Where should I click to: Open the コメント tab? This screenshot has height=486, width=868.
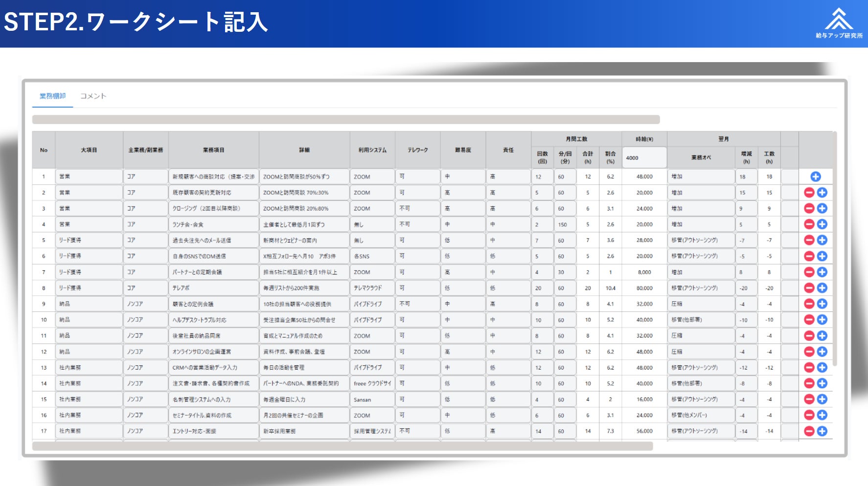[93, 96]
